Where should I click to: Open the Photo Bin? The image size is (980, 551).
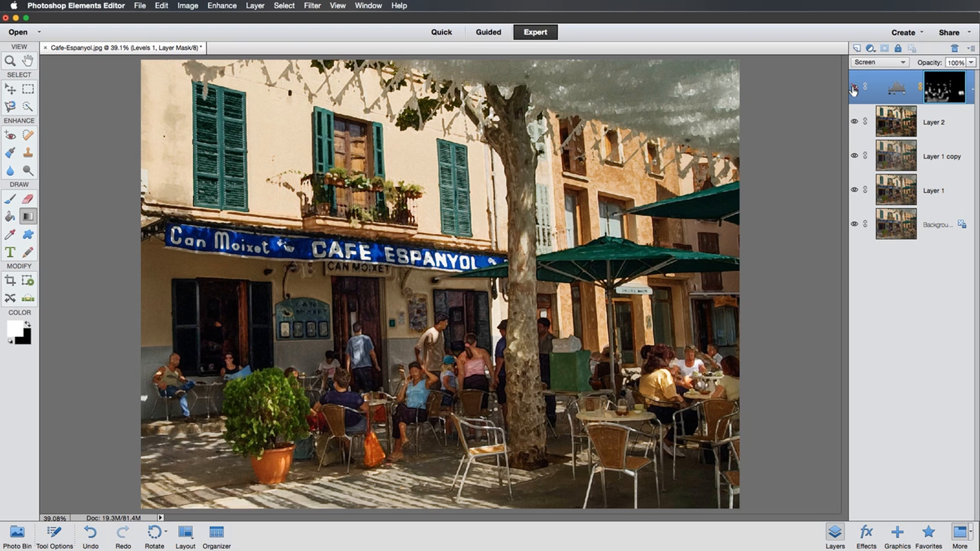(x=17, y=537)
